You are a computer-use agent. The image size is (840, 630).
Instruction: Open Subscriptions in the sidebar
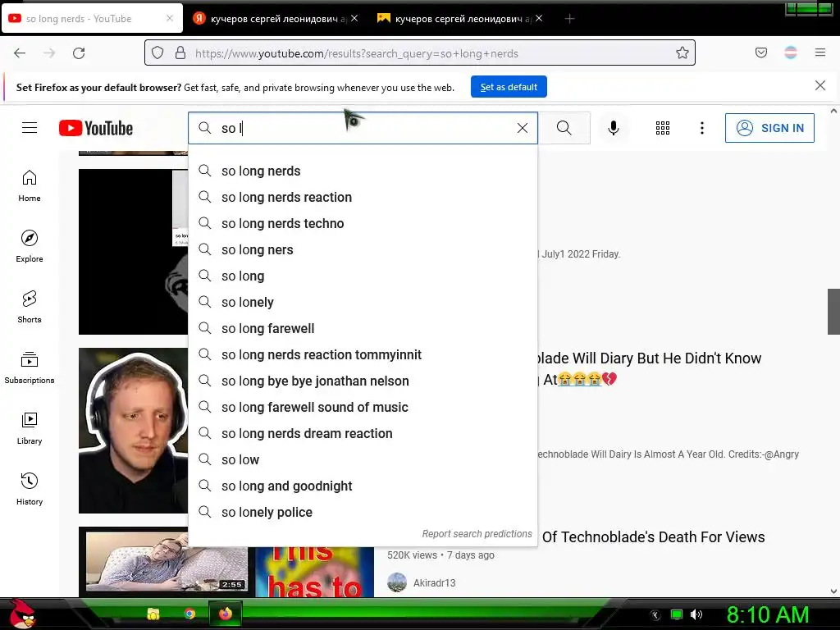pos(30,367)
